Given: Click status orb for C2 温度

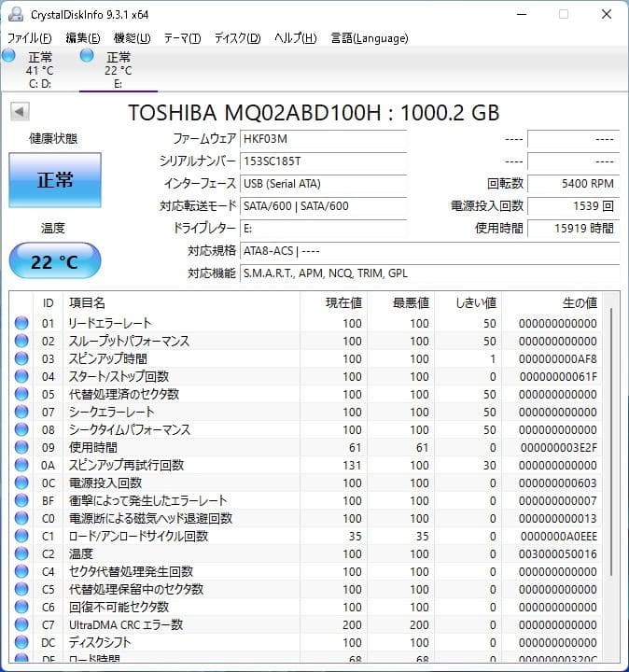Looking at the screenshot, I should click(x=21, y=553).
